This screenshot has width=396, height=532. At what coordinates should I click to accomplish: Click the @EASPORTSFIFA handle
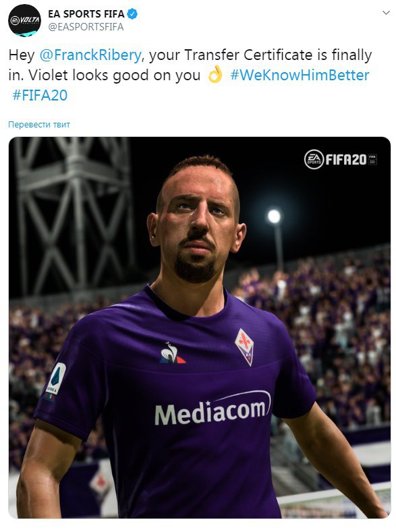pyautogui.click(x=86, y=27)
